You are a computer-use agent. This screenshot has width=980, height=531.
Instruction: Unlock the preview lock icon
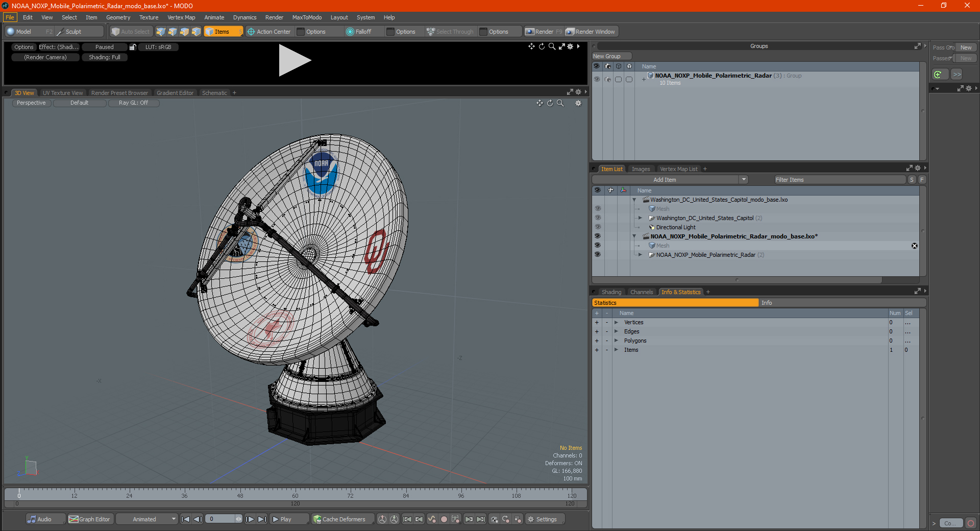tap(133, 47)
